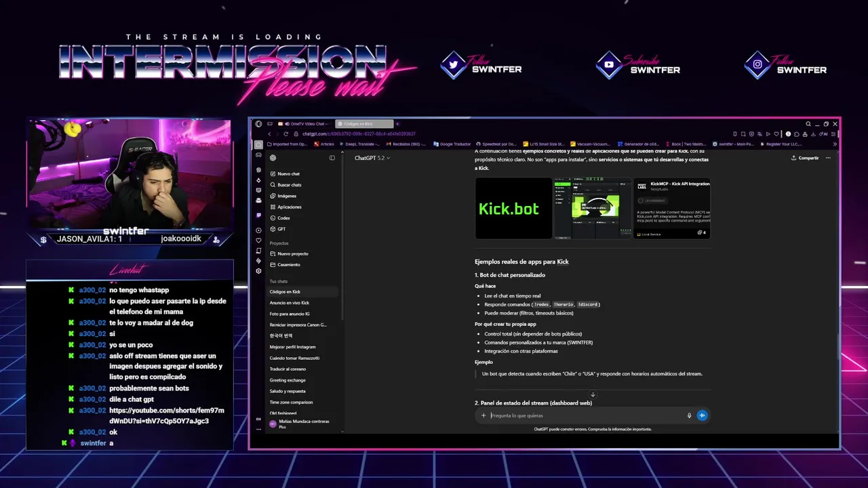This screenshot has height=488, width=868.
Task: Open chat Mejorar perfil Instagram
Action: [292, 347]
